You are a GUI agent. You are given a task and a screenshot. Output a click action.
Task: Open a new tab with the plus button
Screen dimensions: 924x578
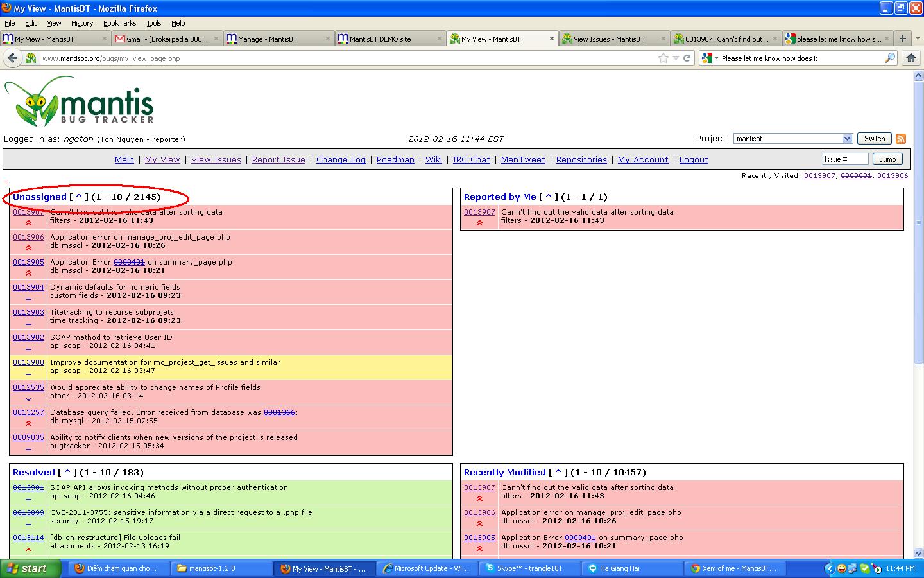(x=902, y=39)
